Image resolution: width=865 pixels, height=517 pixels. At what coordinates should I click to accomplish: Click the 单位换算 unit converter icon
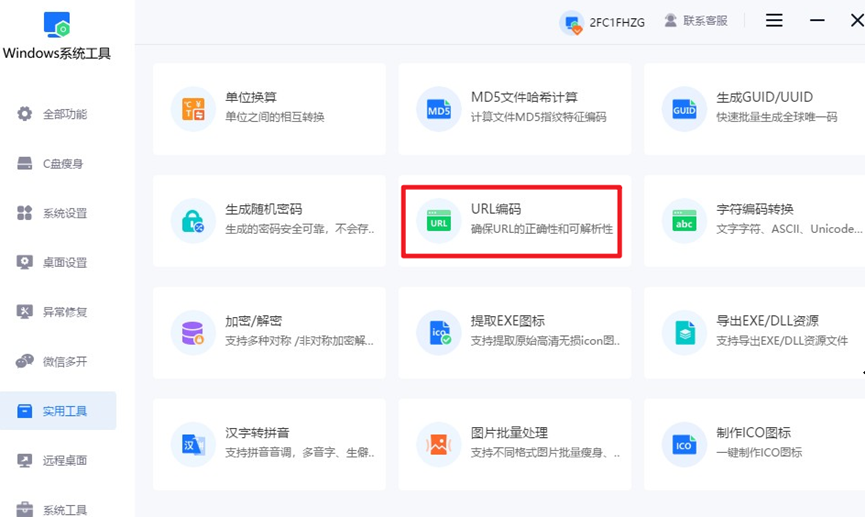193,109
